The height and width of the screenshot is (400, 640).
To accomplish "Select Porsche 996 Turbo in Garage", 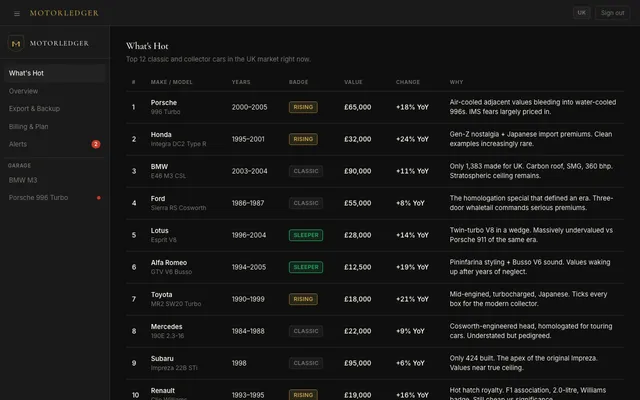I will 55,198.
